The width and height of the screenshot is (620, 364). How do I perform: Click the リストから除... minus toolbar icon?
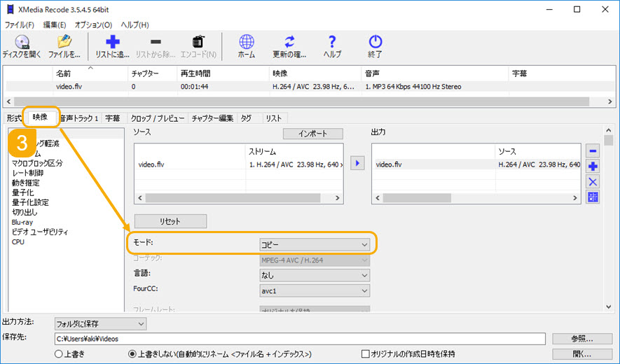156,47
